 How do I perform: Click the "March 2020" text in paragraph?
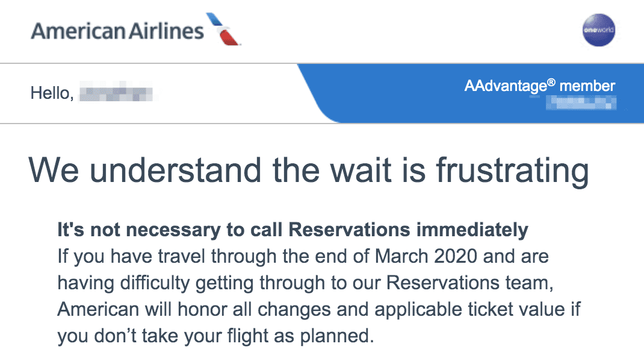426,256
